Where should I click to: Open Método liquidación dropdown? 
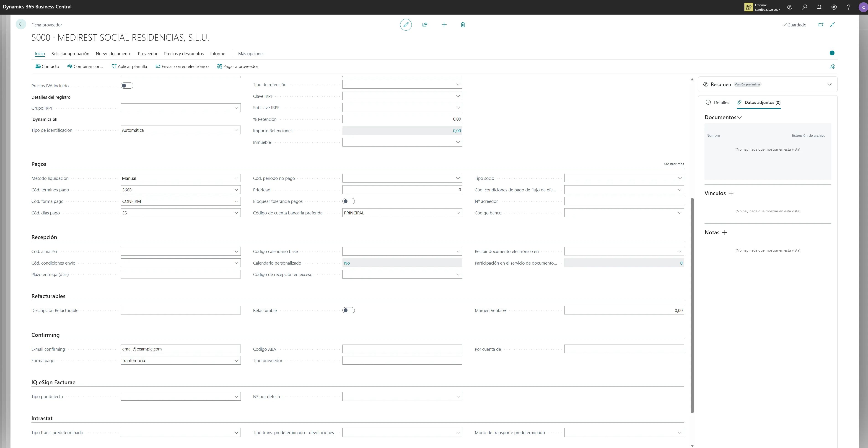click(x=236, y=178)
